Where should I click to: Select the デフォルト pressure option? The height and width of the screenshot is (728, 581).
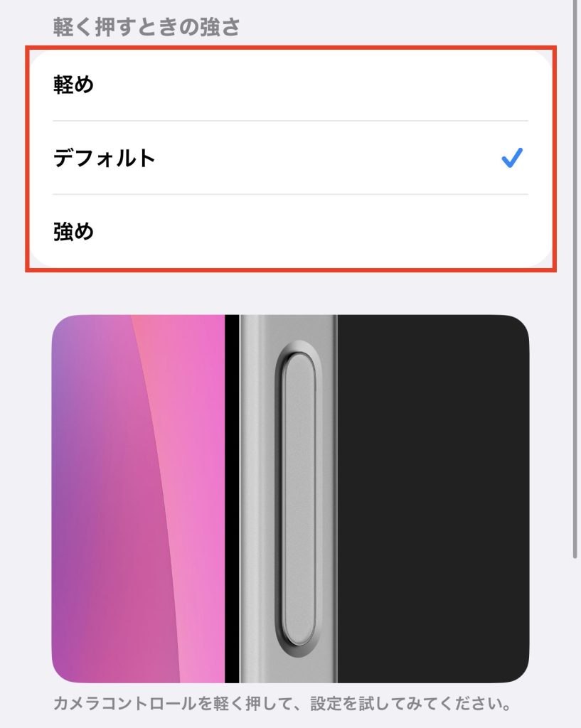(x=291, y=158)
